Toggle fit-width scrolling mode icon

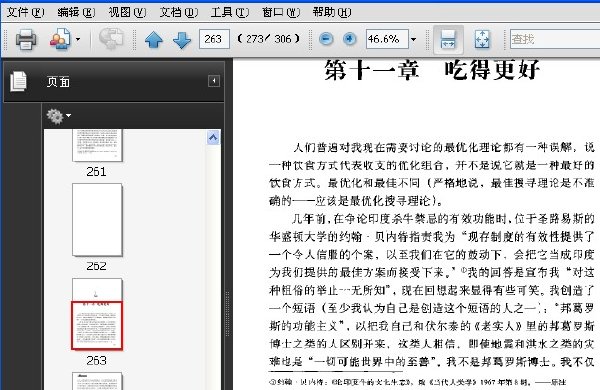click(448, 39)
